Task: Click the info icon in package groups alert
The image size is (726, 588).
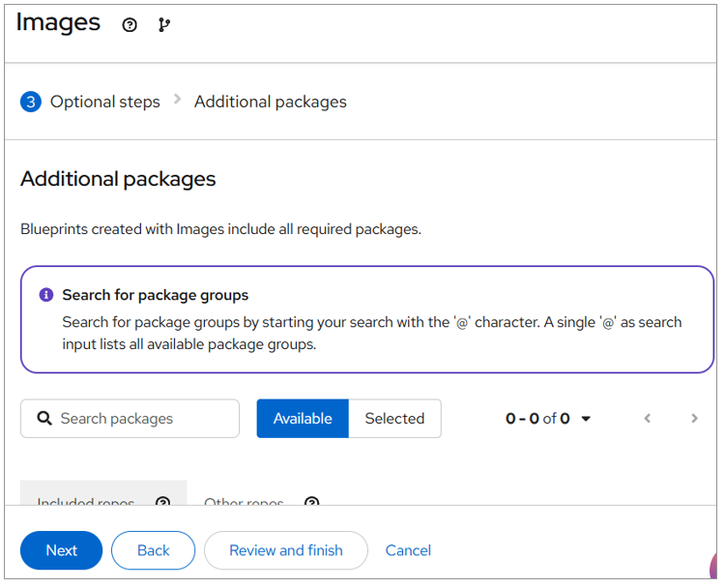Action: coord(45,295)
